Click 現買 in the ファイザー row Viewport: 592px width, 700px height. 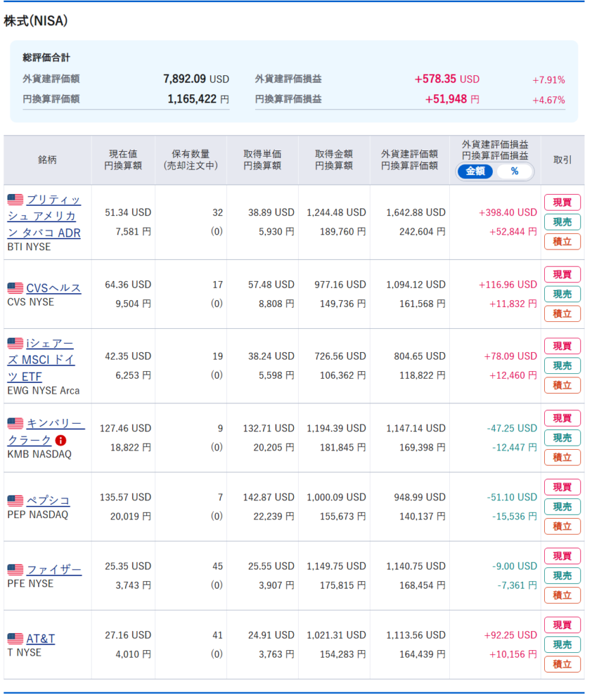562,556
